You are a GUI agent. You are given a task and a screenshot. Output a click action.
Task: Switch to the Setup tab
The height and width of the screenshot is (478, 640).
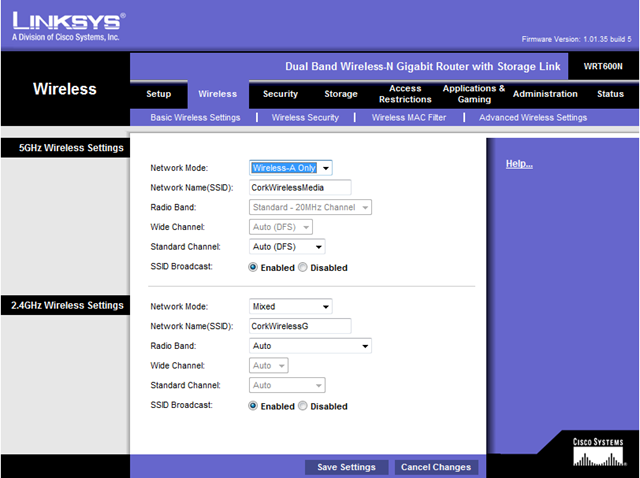point(159,94)
